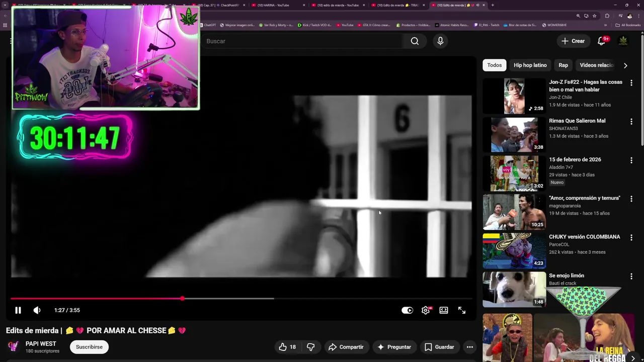Expand more filter chips with right chevron

[625, 65]
